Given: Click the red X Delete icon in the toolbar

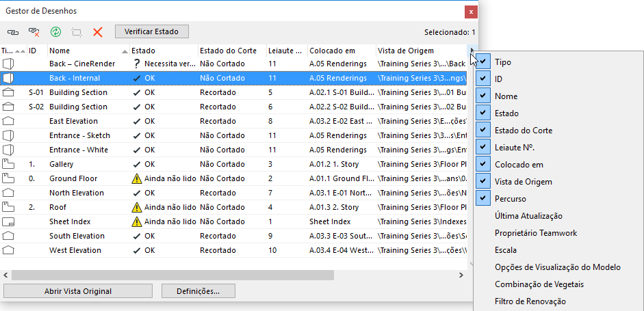Looking at the screenshot, I should (97, 32).
